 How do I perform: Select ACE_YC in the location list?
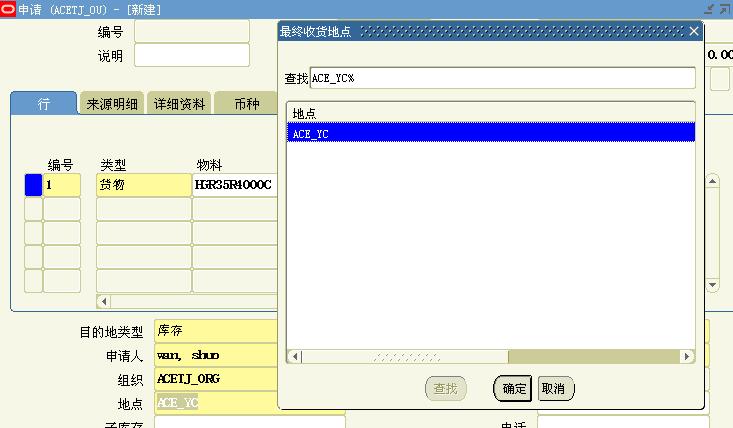click(x=490, y=132)
